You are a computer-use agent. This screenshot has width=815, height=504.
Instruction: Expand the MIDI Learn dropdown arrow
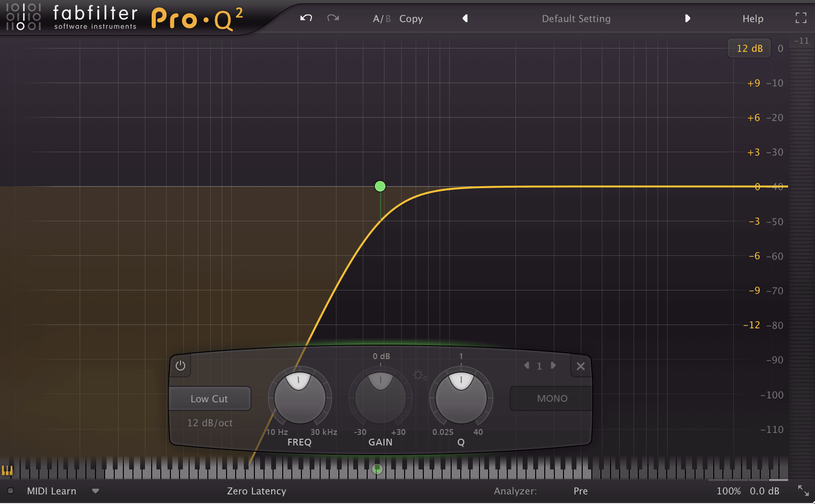pyautogui.click(x=96, y=491)
